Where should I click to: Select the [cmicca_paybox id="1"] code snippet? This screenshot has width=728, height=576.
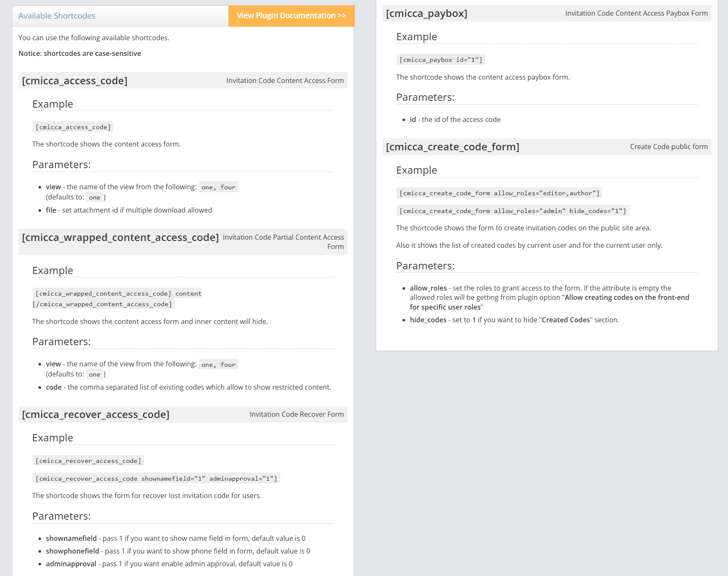pyautogui.click(x=441, y=60)
